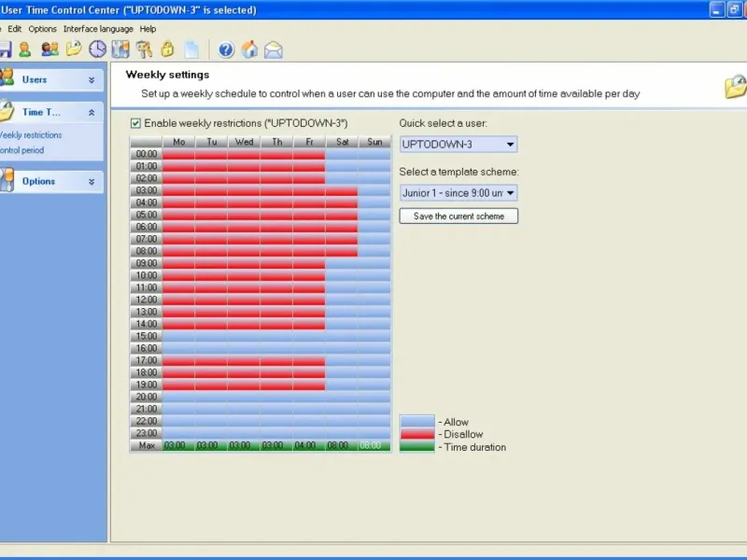Open the Weekly restrictions link

click(x=31, y=135)
